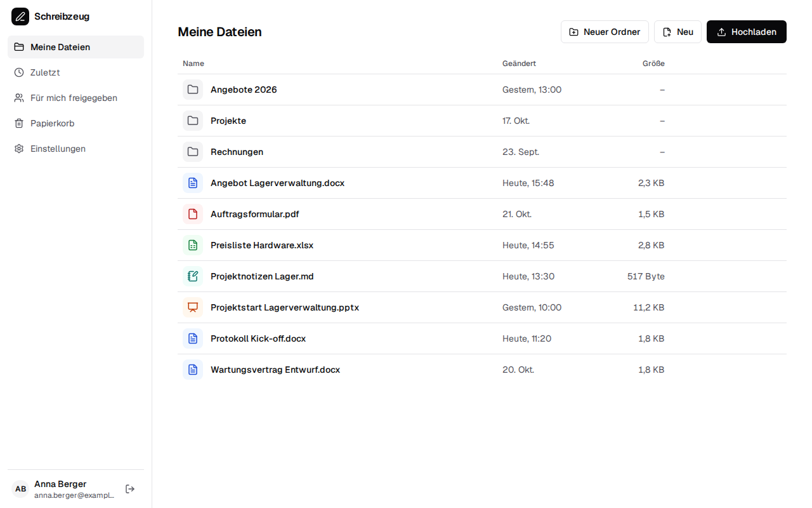
Task: Select the AB avatar circle
Action: [x=21, y=489]
